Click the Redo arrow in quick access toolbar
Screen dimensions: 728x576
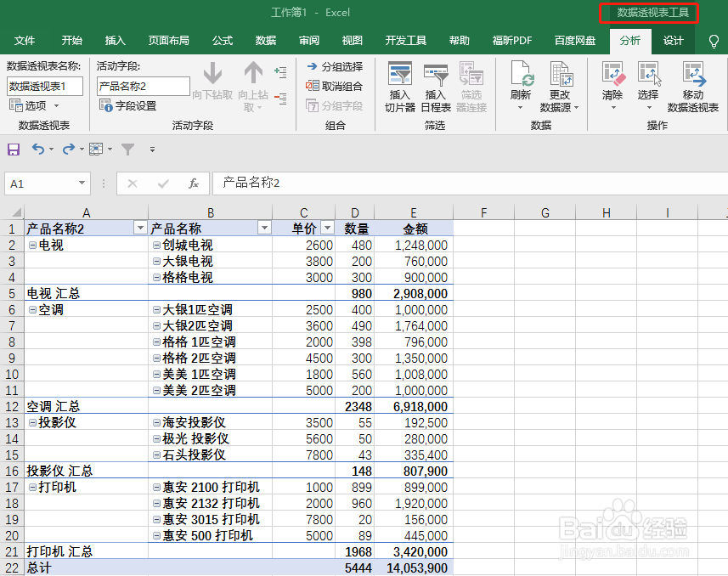tap(69, 150)
